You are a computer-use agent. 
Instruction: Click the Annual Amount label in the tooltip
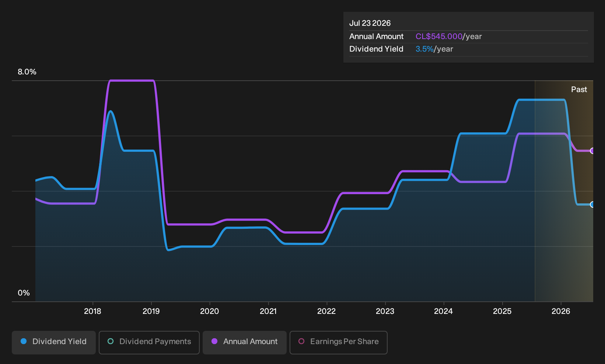tap(376, 36)
